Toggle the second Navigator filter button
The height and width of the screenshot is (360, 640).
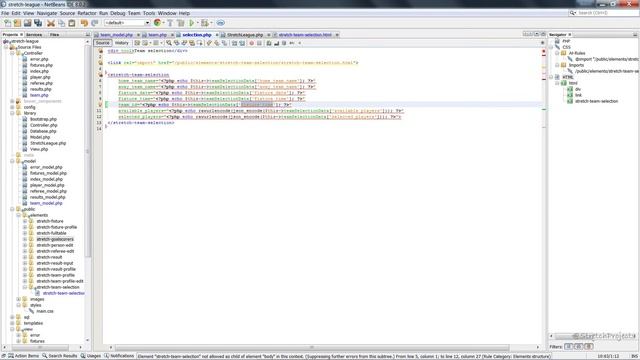point(578,347)
